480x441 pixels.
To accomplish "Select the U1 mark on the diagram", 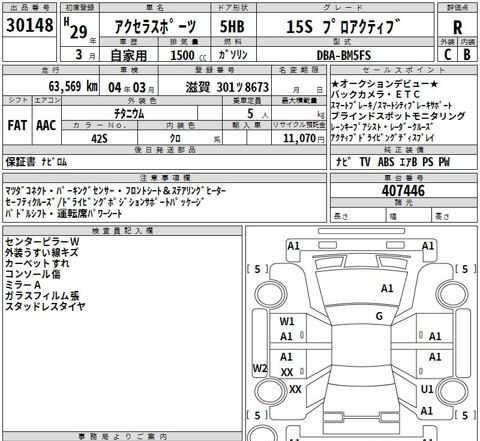I will [427, 389].
